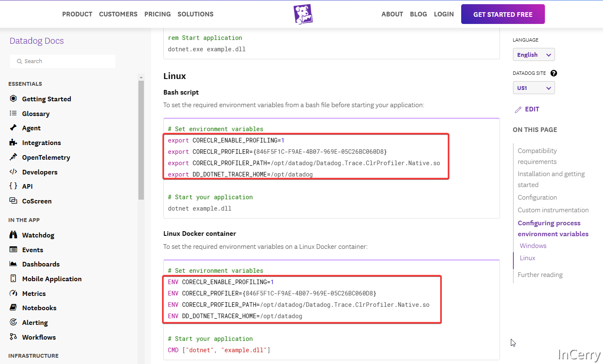The width and height of the screenshot is (603, 364).
Task: Click the Dashboards chart icon
Action: point(13,264)
